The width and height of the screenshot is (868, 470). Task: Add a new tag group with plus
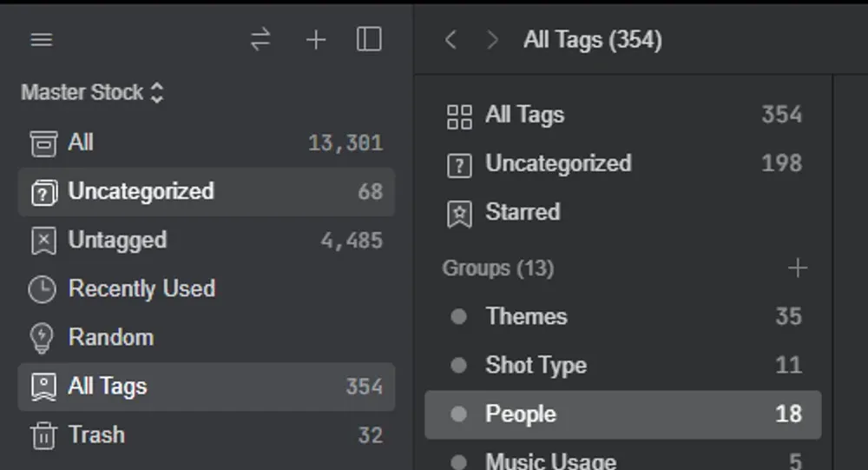[797, 268]
